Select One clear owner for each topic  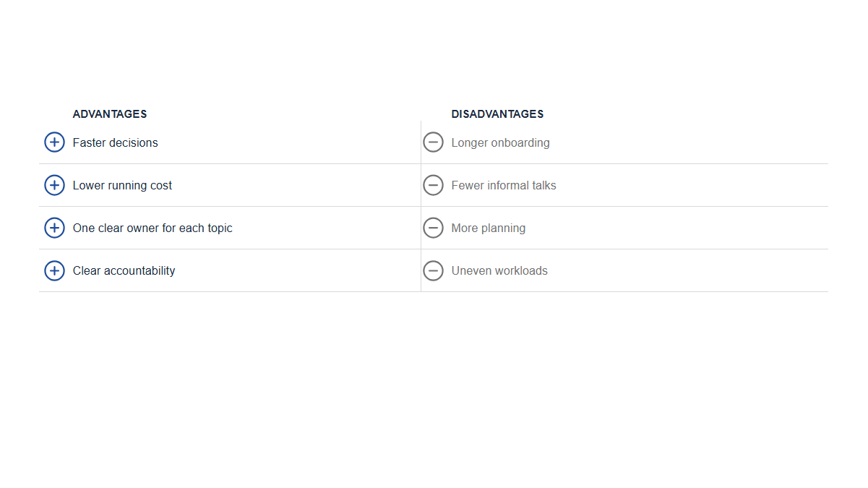[152, 228]
